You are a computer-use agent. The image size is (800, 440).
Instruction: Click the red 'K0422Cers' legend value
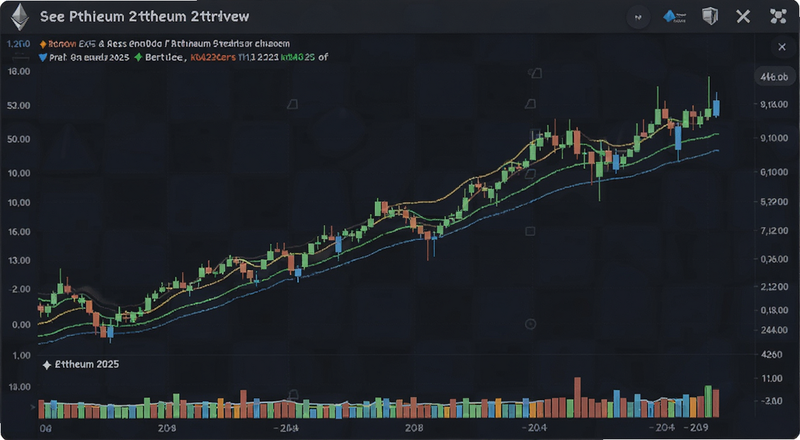(x=213, y=58)
